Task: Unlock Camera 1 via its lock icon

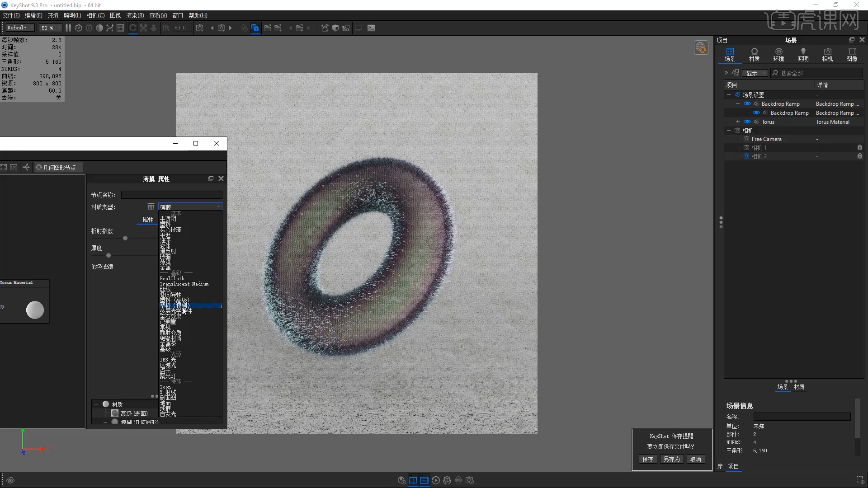Action: click(859, 148)
